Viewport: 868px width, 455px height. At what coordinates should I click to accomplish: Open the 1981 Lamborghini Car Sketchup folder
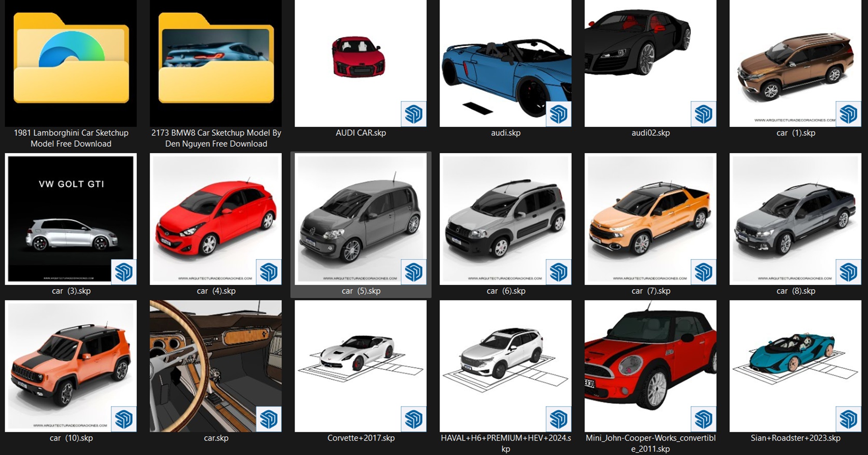tap(71, 63)
